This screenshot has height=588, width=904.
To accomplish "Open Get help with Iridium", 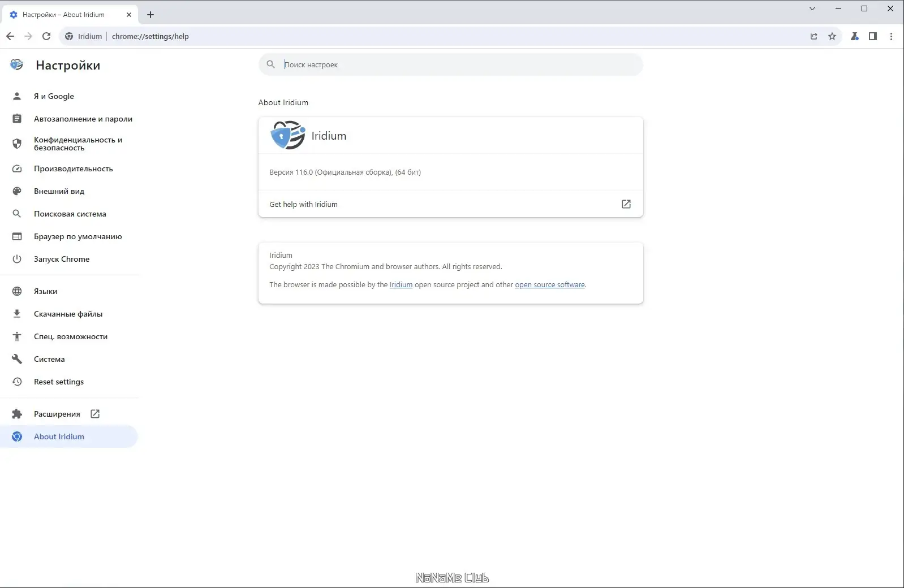I will coord(450,204).
